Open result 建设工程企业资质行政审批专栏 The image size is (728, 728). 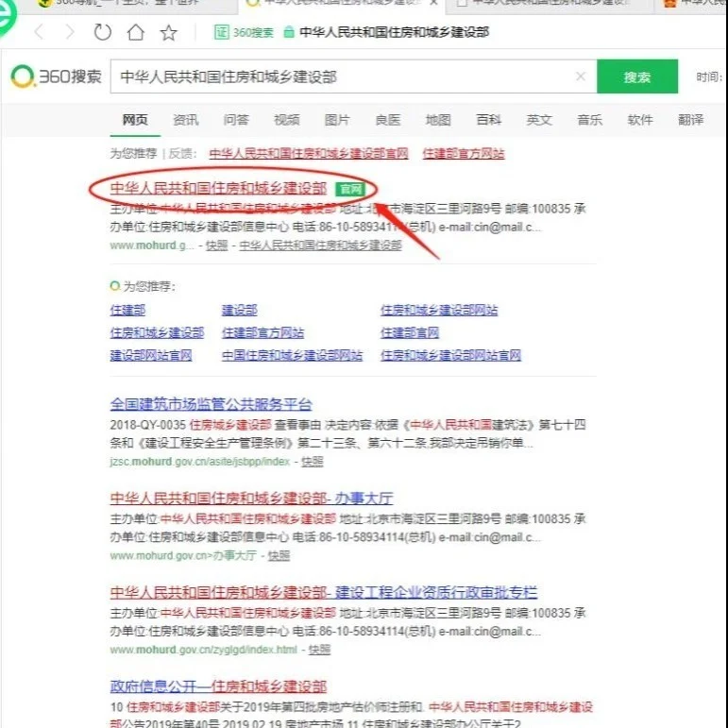[x=324, y=592]
